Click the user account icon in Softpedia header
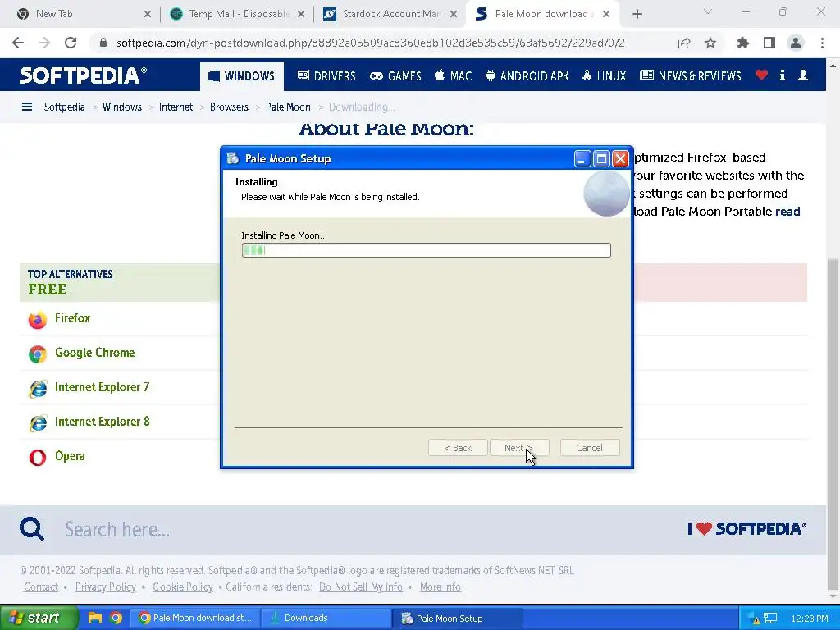Image resolution: width=840 pixels, height=630 pixels. [x=802, y=75]
